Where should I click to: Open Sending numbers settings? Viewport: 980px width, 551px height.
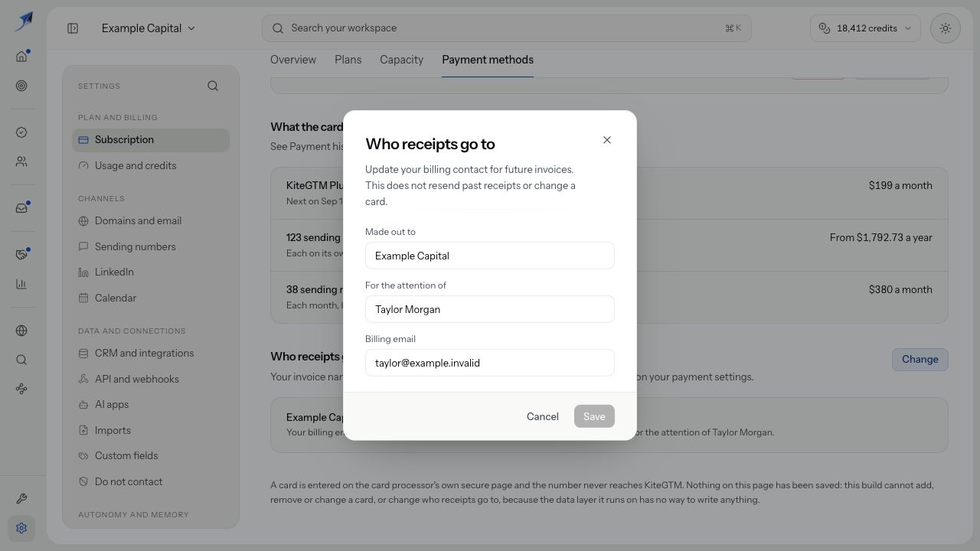(x=151, y=246)
